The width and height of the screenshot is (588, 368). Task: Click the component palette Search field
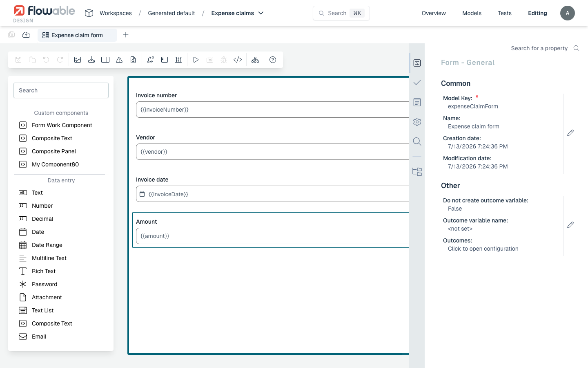point(61,90)
